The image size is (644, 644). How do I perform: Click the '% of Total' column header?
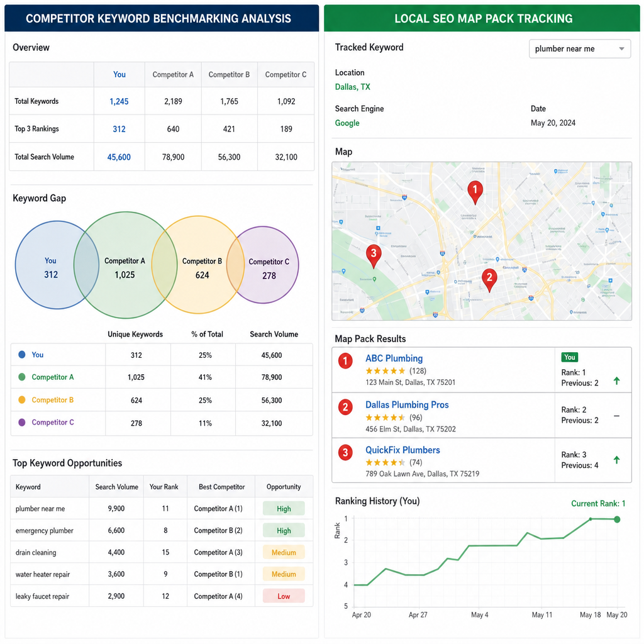click(x=207, y=334)
